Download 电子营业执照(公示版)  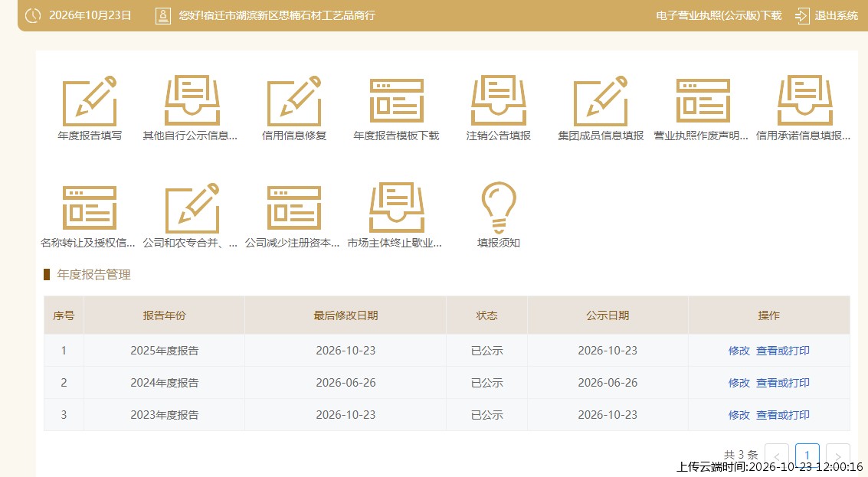tap(719, 15)
